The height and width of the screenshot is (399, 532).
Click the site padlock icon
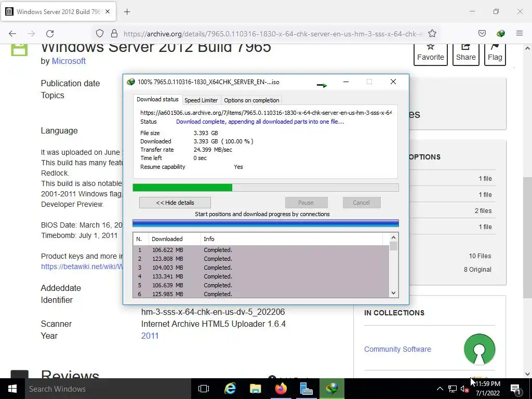[114, 34]
